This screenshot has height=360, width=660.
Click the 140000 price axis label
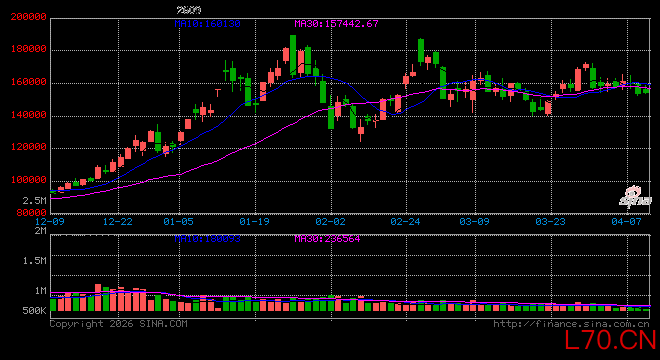(29, 115)
